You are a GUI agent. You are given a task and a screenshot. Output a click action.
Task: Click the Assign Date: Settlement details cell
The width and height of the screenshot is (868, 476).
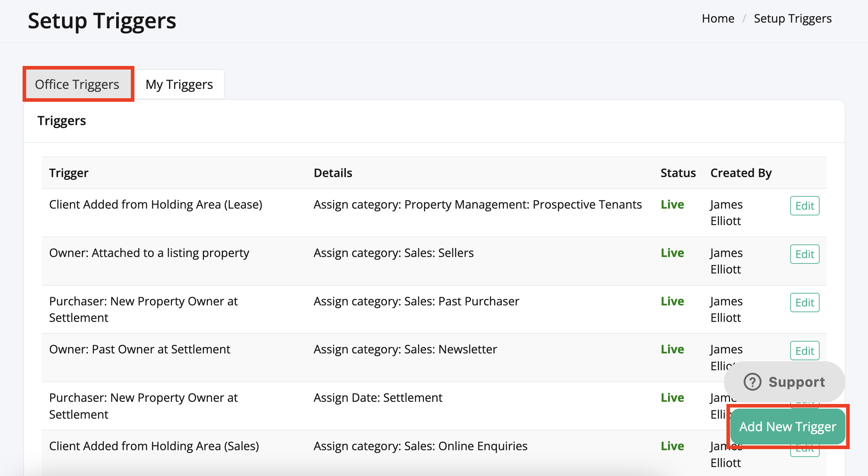(x=378, y=398)
